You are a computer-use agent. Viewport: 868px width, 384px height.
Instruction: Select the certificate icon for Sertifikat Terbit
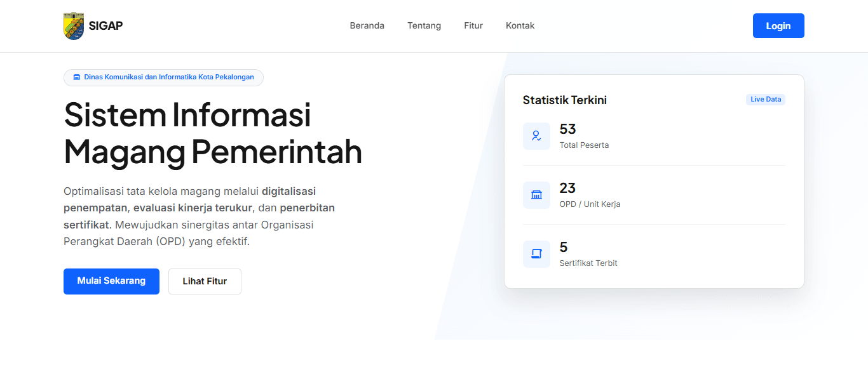pos(536,254)
